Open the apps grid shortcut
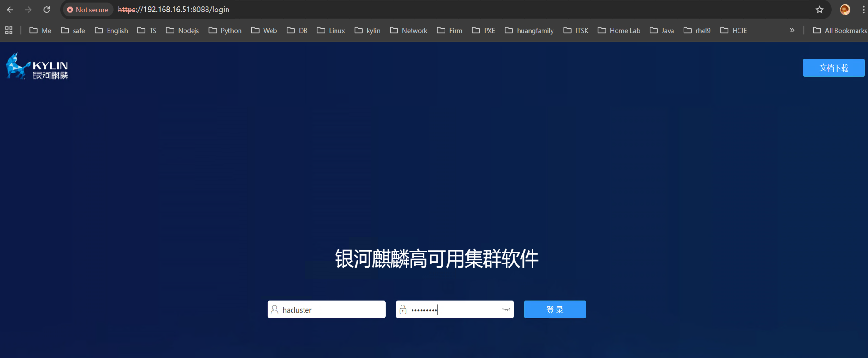 [9, 31]
